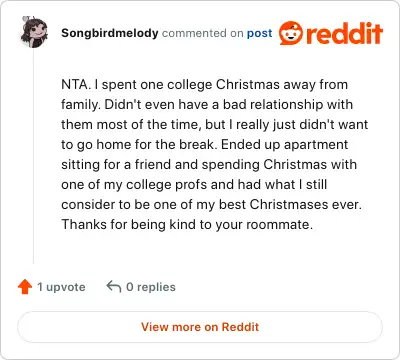Collapse the comment using the vertical thread line
The width and height of the screenshot is (400, 360).
coord(33,157)
